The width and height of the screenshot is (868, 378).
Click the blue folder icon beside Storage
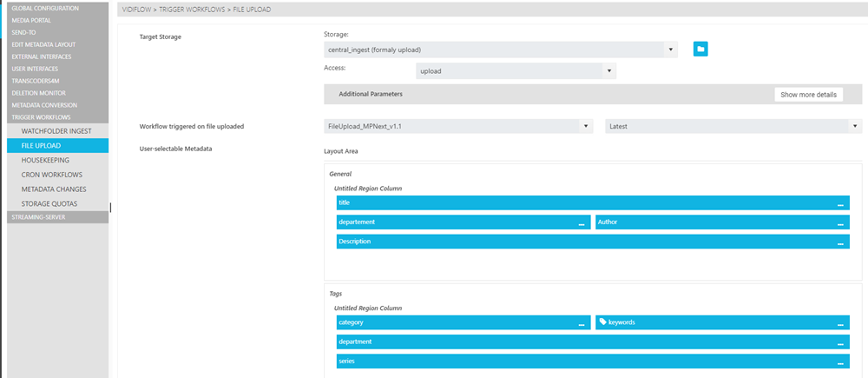click(700, 50)
